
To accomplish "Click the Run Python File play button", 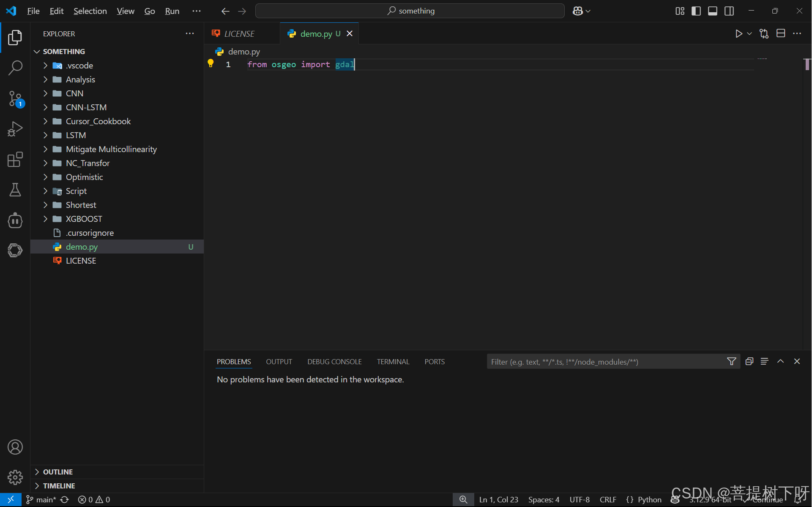I will 738,34.
